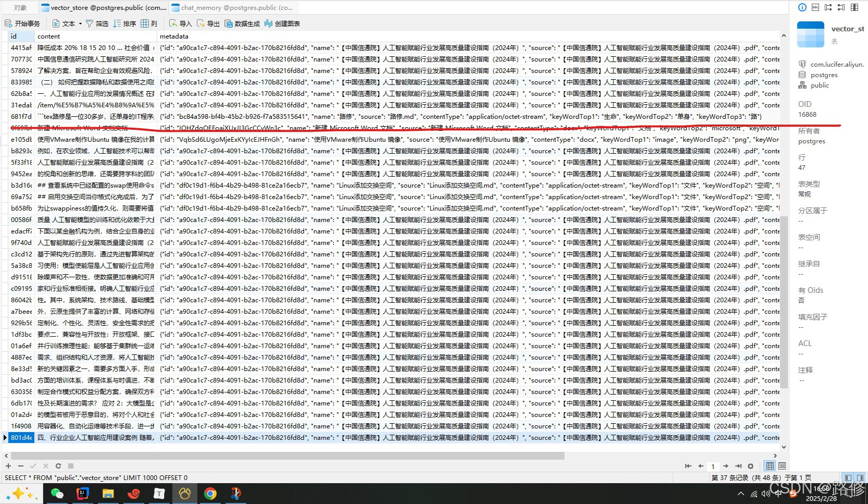Switch to the 对象 objects tab
Screen dimensions: 868x504
pos(20,7)
